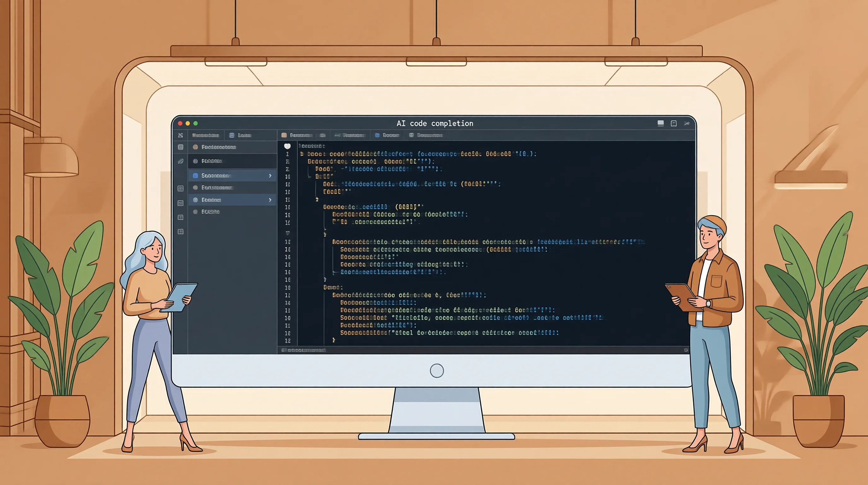Collapse the code fold arrow in the gutter

(x=287, y=233)
